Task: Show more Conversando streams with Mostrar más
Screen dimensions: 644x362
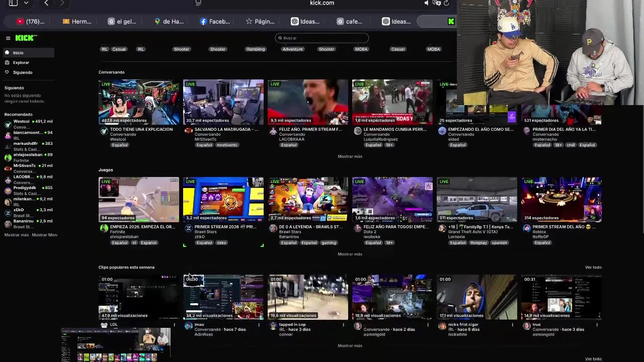Action: [x=350, y=156]
